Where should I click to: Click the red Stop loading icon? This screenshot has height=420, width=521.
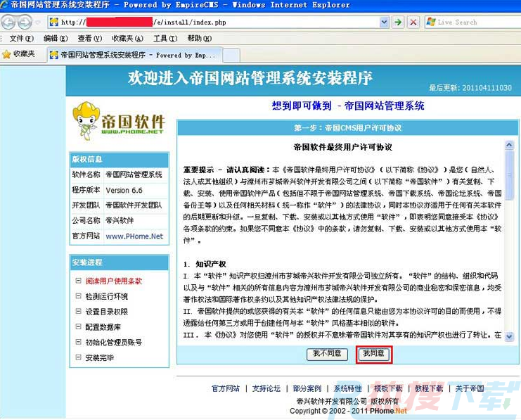click(413, 23)
